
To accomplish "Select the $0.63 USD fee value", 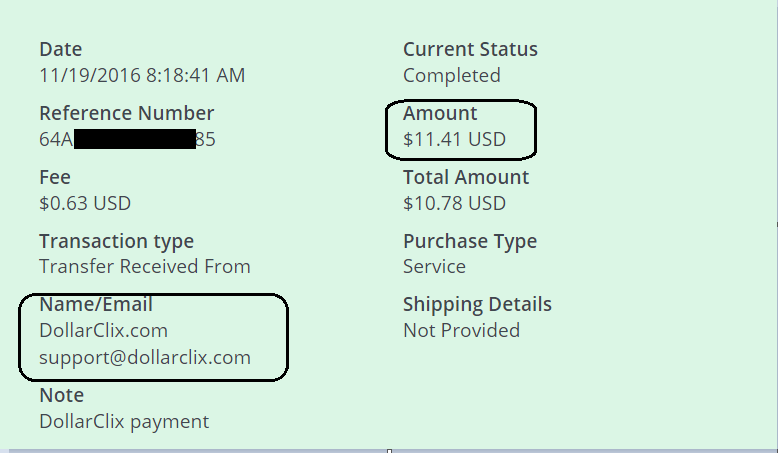I will click(x=85, y=203).
